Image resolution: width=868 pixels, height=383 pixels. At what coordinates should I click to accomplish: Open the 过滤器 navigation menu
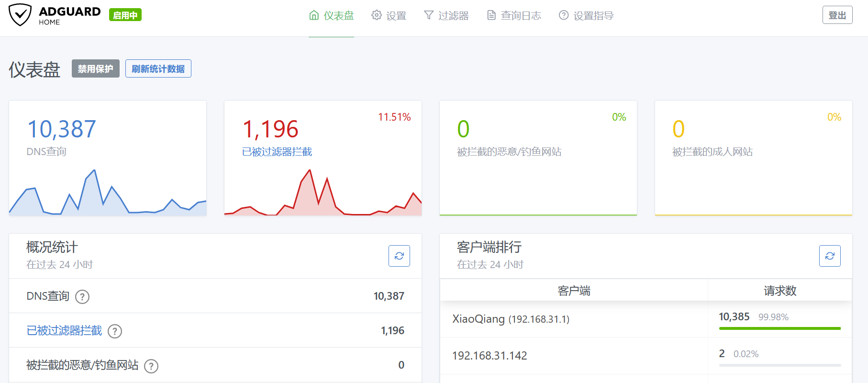click(446, 15)
